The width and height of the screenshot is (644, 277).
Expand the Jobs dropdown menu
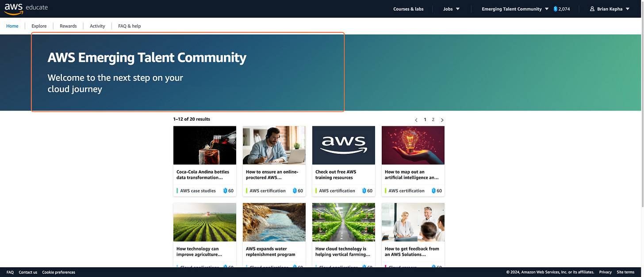452,9
